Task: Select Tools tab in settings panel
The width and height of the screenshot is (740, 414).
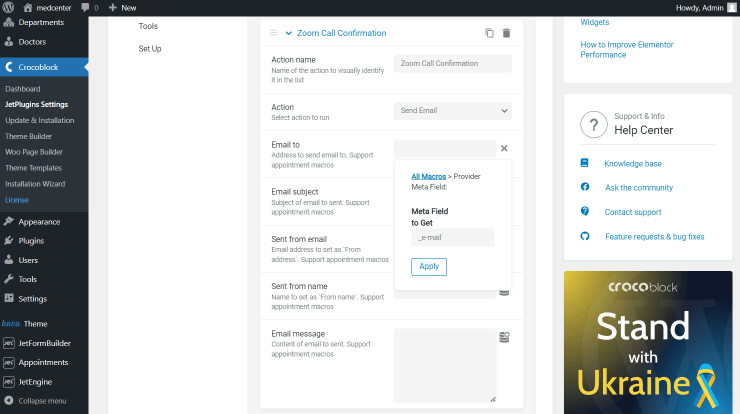Action: [148, 26]
